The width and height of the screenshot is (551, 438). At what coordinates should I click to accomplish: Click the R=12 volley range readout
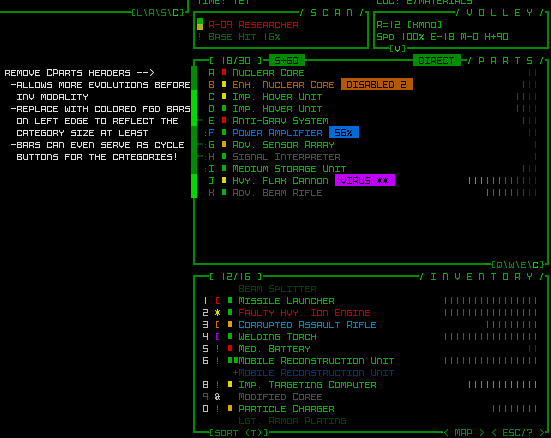click(x=409, y=25)
